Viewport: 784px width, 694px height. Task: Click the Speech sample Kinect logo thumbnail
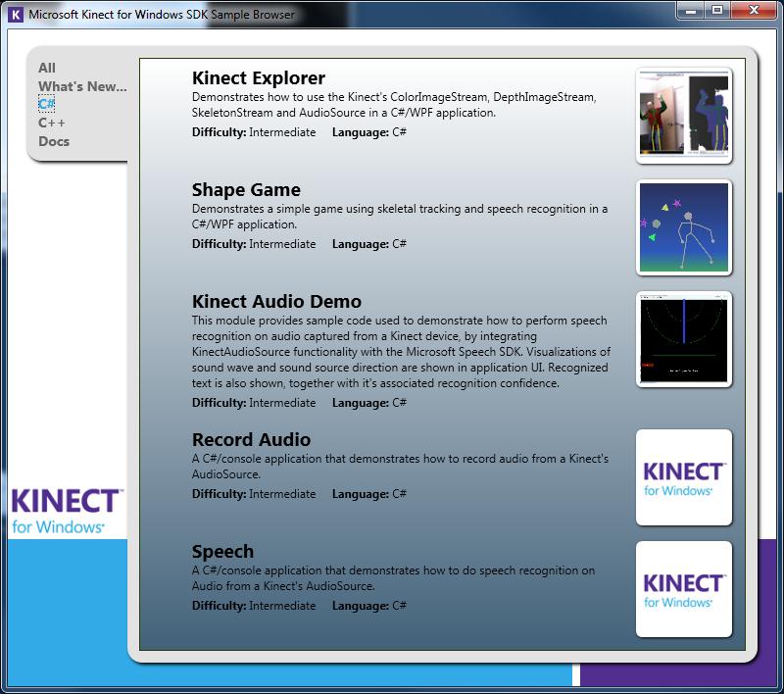(684, 589)
